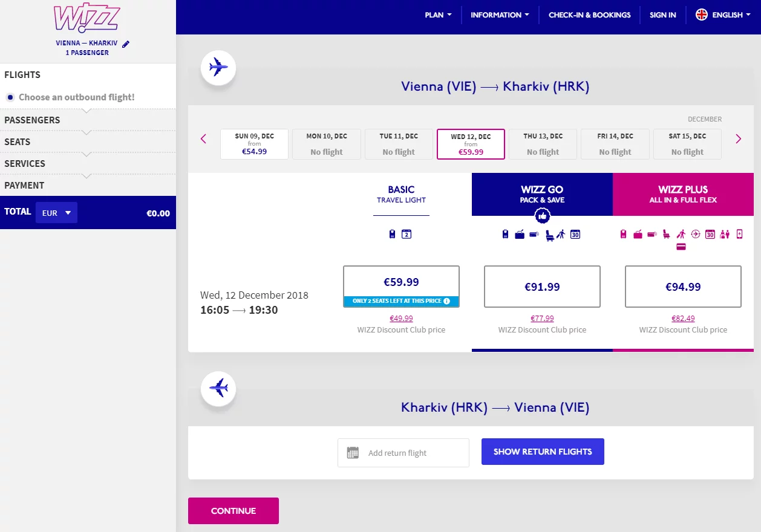Edit the Vienna–Kharkiv trip via the pencil icon

coord(126,44)
